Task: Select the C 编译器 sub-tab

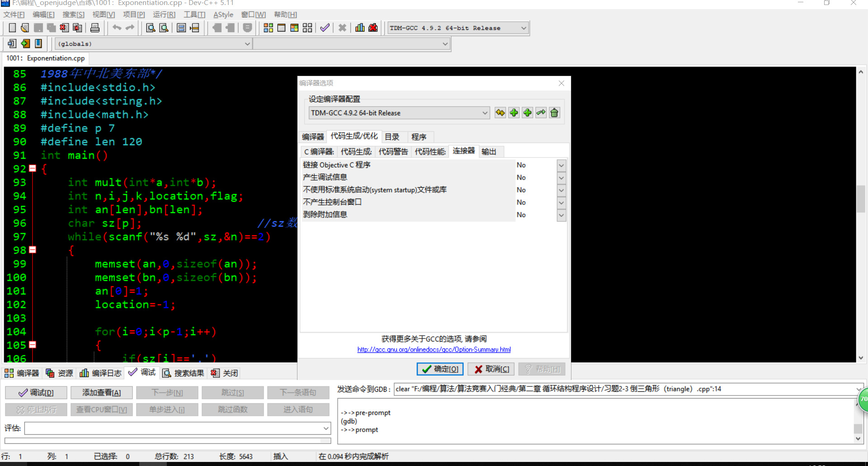Action: pyautogui.click(x=319, y=152)
